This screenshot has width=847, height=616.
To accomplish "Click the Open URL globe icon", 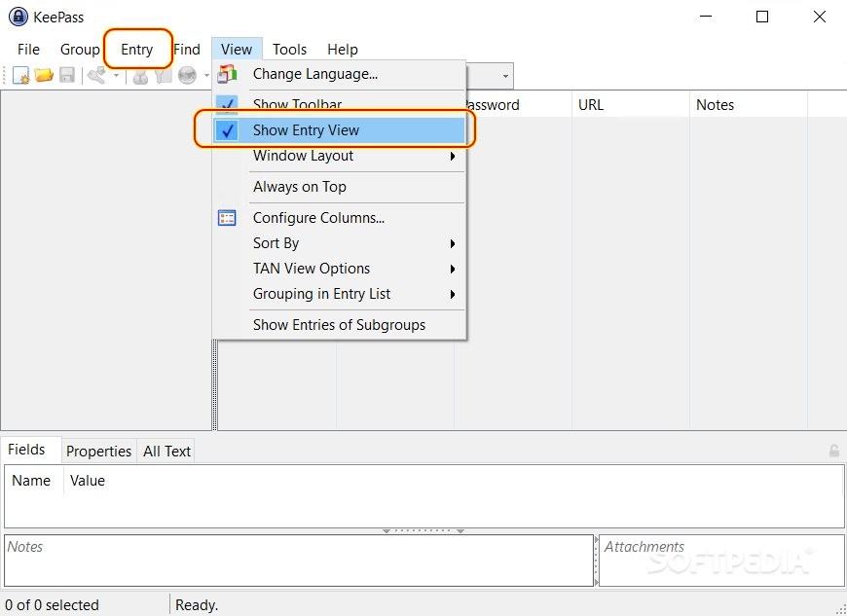I will tap(188, 76).
